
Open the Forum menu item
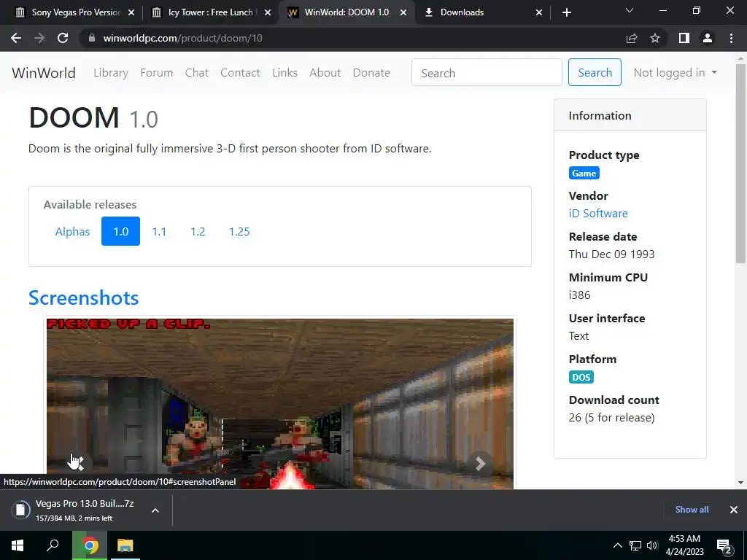coord(156,73)
